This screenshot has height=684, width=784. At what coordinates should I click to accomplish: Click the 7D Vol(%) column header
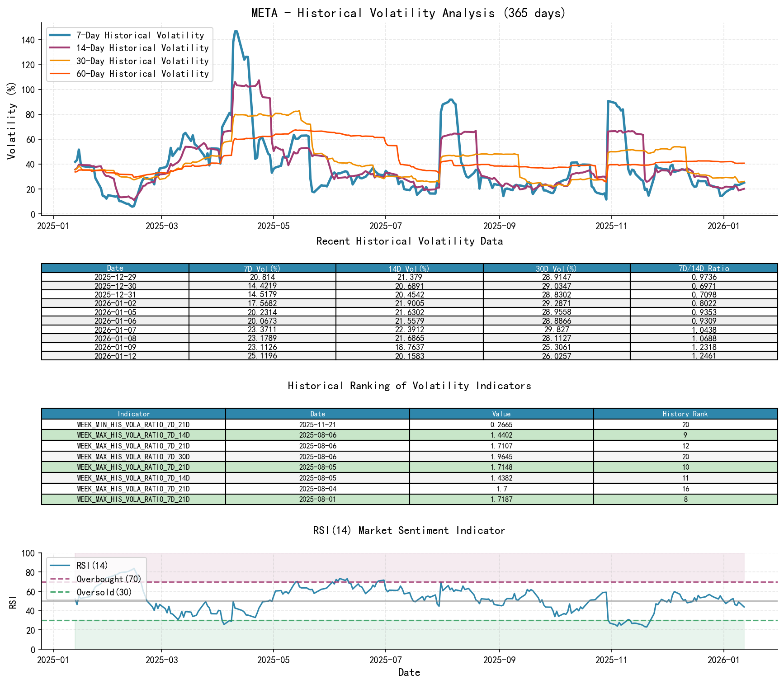261,268
